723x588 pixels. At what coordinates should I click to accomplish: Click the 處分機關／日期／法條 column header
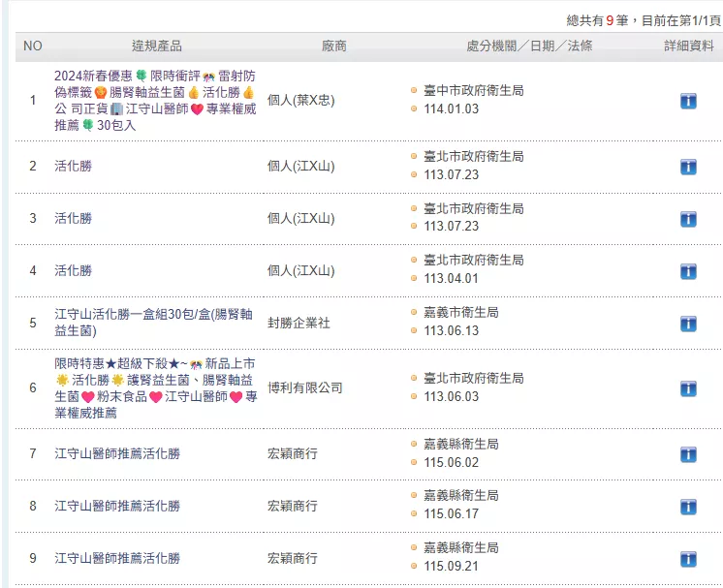click(x=529, y=46)
